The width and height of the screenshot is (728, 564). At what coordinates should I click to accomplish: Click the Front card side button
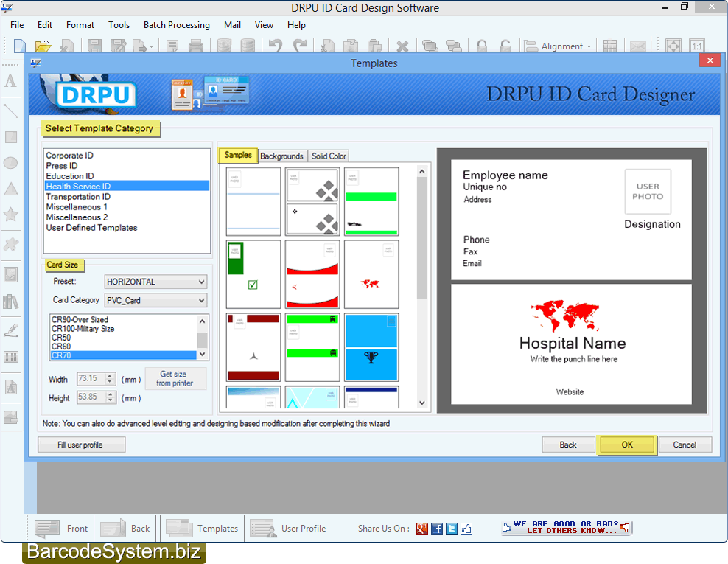pos(62,528)
